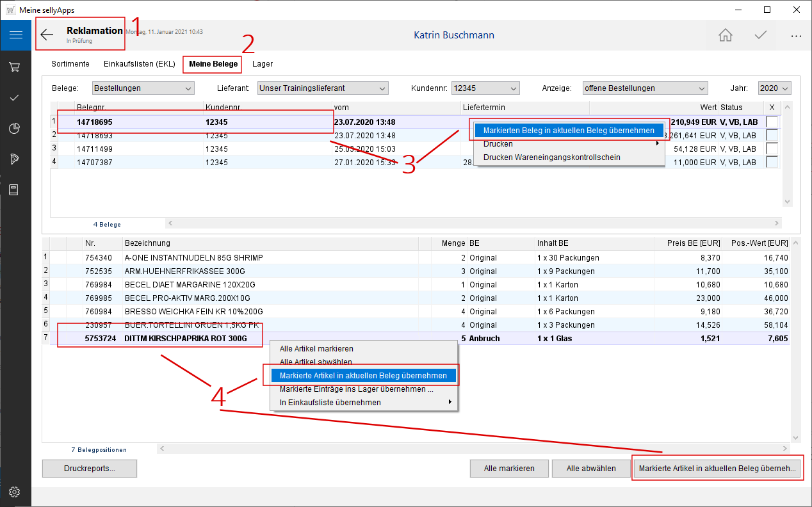Go back using the arrow beside Reklamation
The height and width of the screenshot is (507, 812).
click(47, 35)
